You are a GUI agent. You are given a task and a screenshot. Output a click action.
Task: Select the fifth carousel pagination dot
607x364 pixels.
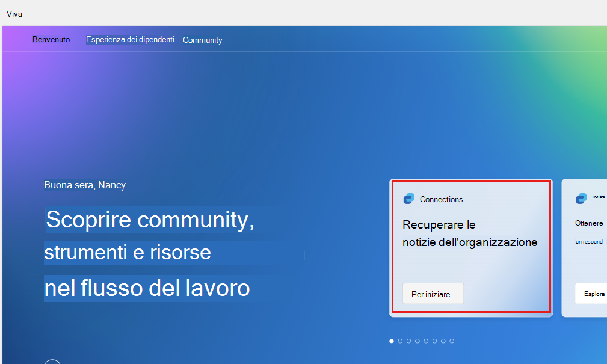426,341
